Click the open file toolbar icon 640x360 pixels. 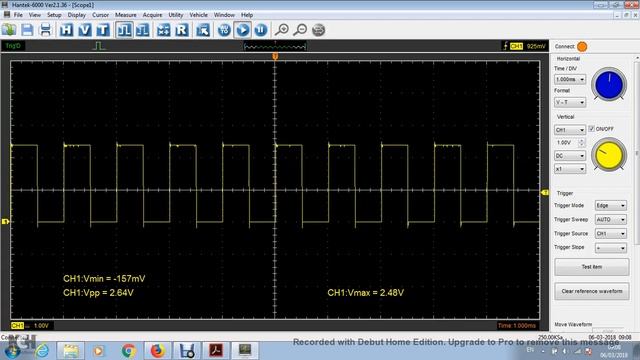(x=9, y=30)
